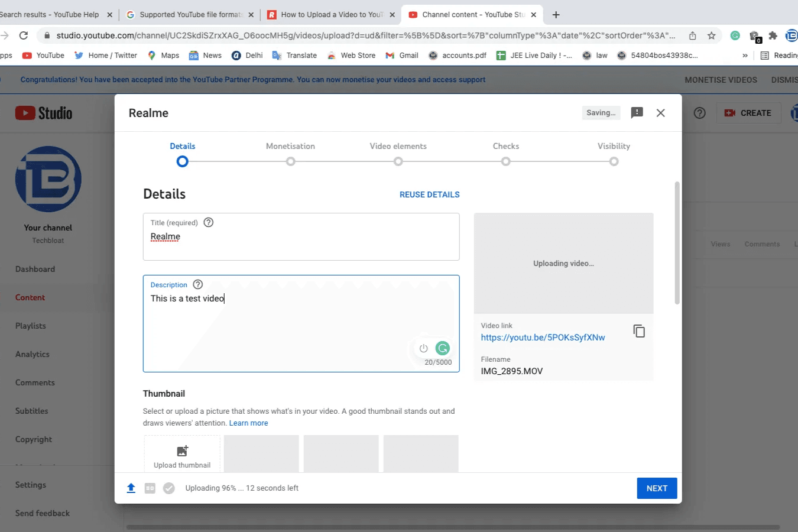Open a new browser tab
The width and height of the screenshot is (798, 532).
556,15
